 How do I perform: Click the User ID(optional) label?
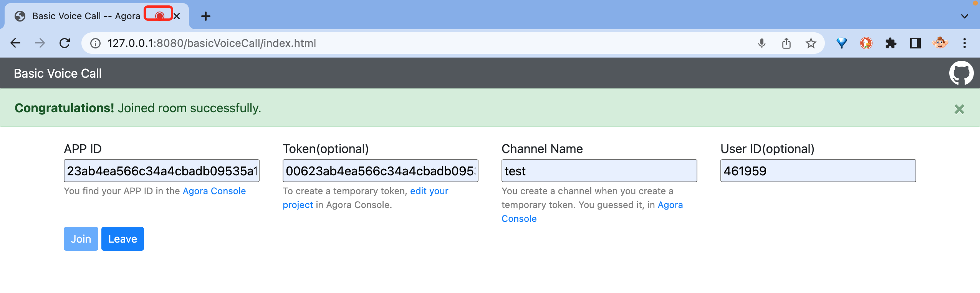tap(767, 149)
